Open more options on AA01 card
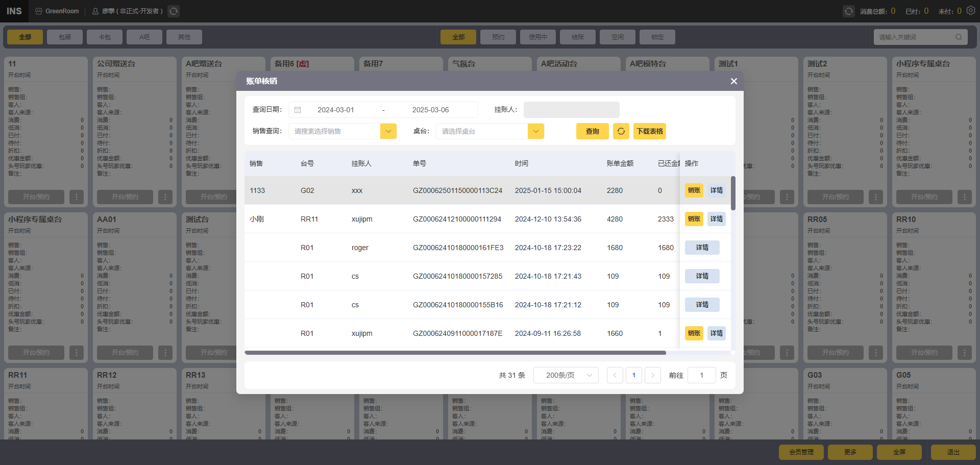Viewport: 980px width, 465px height. pos(165,352)
